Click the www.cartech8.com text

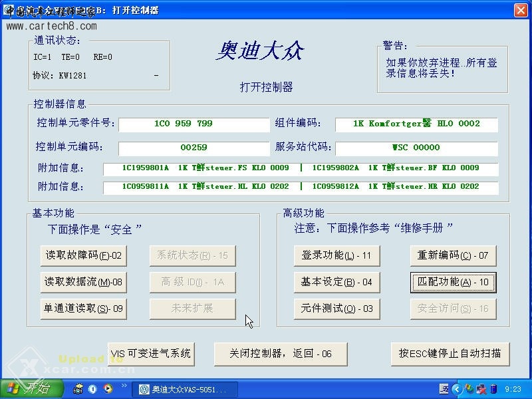click(x=52, y=26)
